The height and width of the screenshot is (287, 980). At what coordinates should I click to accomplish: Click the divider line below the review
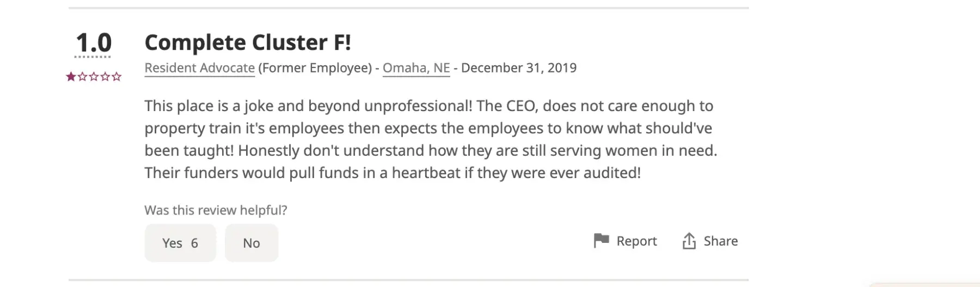pos(408,280)
